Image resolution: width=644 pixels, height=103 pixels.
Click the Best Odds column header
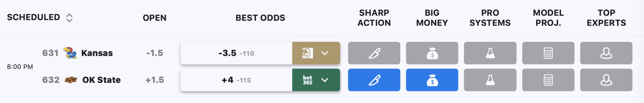(x=260, y=18)
